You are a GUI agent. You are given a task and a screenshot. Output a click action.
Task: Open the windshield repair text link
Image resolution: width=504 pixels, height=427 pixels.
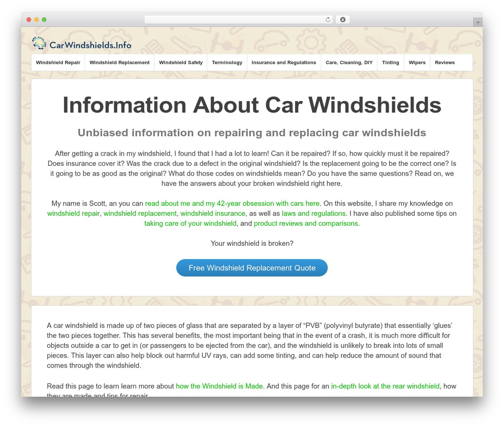[x=74, y=213]
